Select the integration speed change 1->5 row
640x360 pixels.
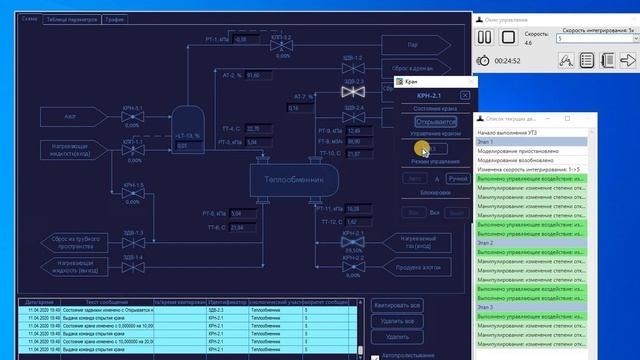coord(531,169)
